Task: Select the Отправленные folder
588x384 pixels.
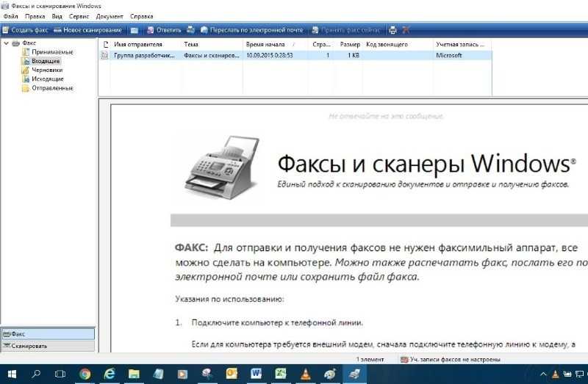Action: (51, 88)
